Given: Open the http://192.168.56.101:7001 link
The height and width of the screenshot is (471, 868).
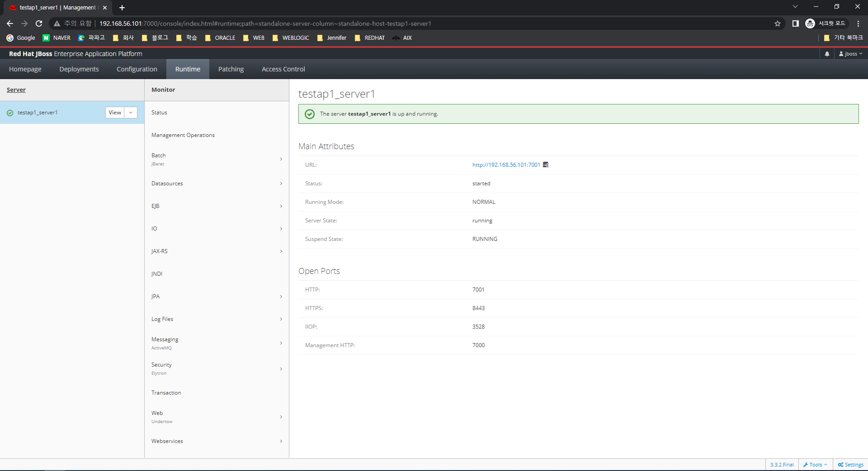Looking at the screenshot, I should [x=506, y=165].
